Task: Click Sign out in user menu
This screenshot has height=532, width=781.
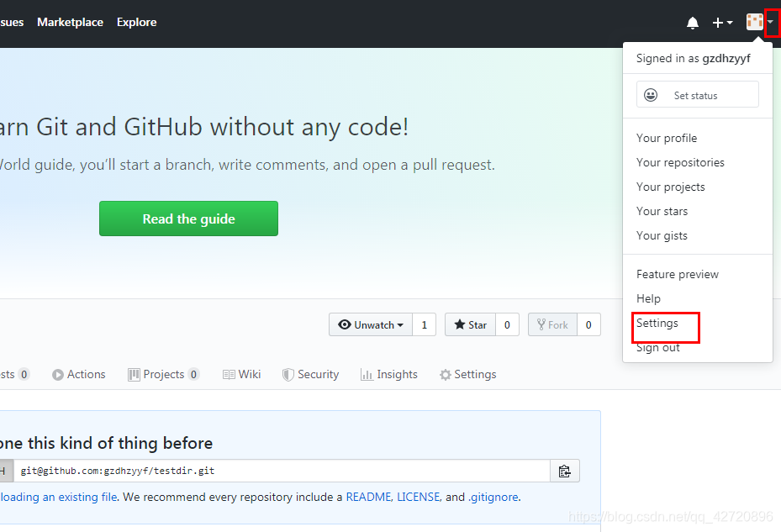Action: click(657, 347)
